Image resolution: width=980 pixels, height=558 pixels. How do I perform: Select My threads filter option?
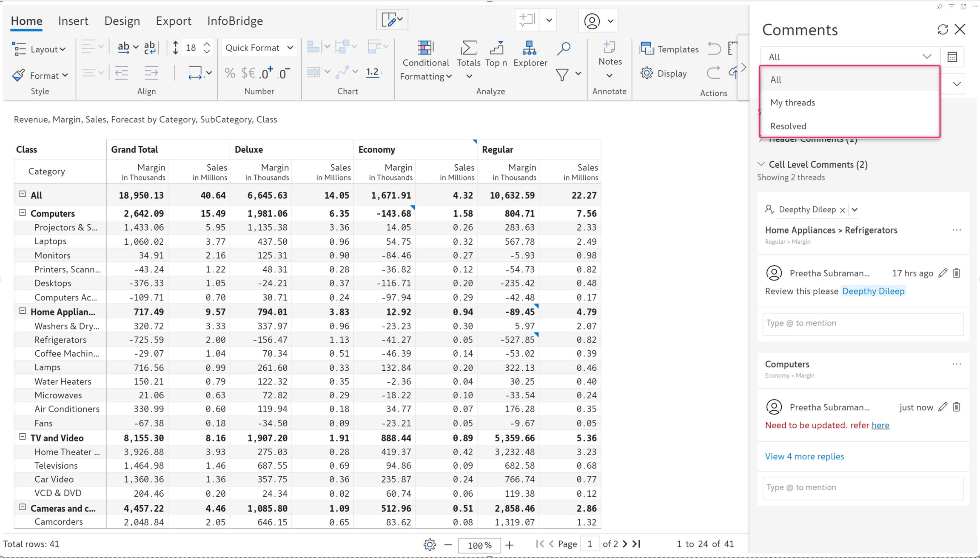pyautogui.click(x=792, y=103)
